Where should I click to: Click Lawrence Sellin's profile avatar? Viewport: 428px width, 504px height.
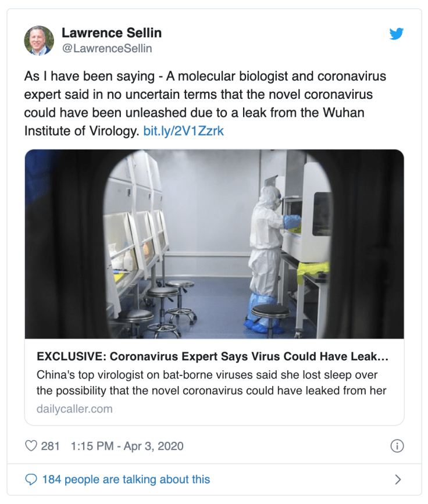(x=38, y=40)
